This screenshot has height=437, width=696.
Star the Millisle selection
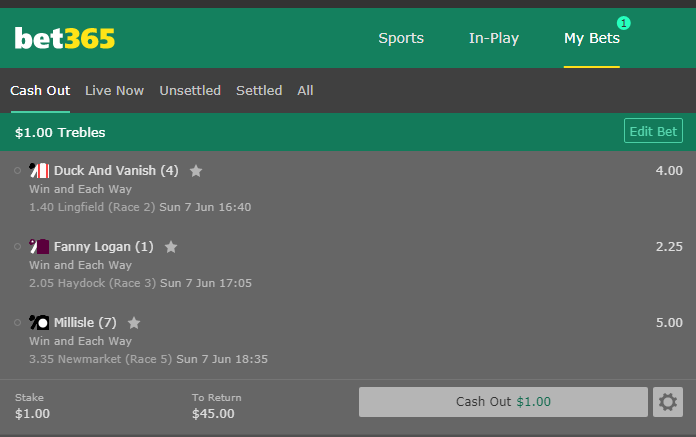click(134, 323)
